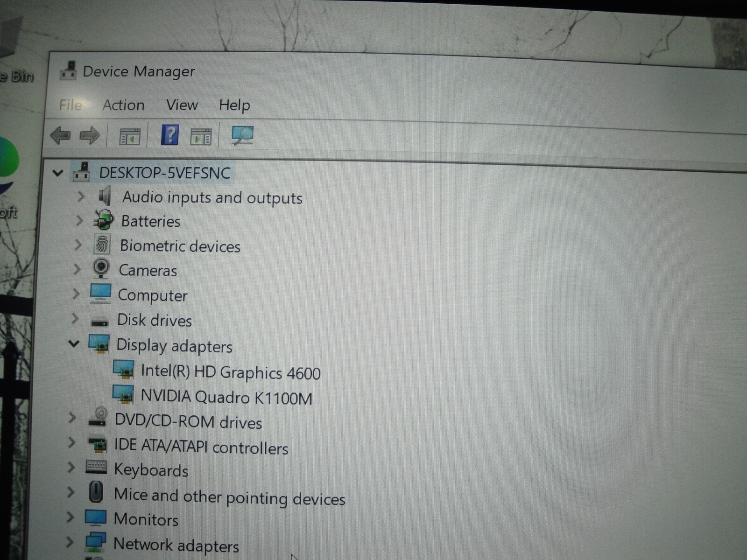Click the Batteries category icon
This screenshot has height=560, width=747.
pos(104,220)
